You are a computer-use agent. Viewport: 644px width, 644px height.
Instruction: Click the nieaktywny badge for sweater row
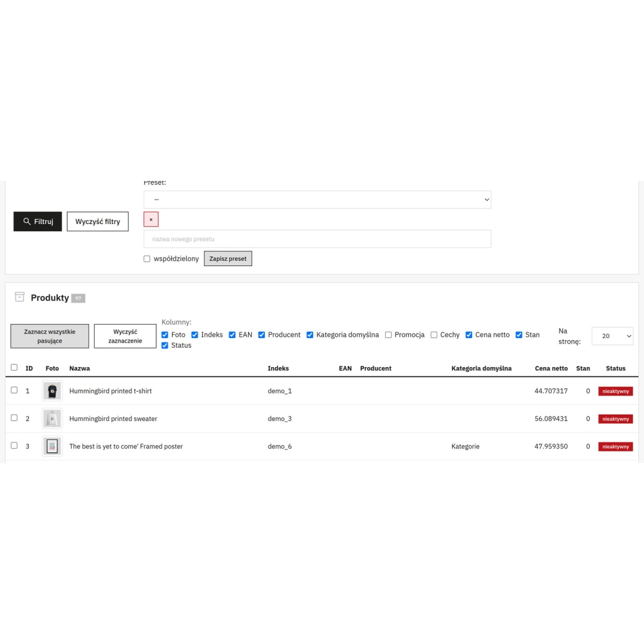tap(616, 419)
